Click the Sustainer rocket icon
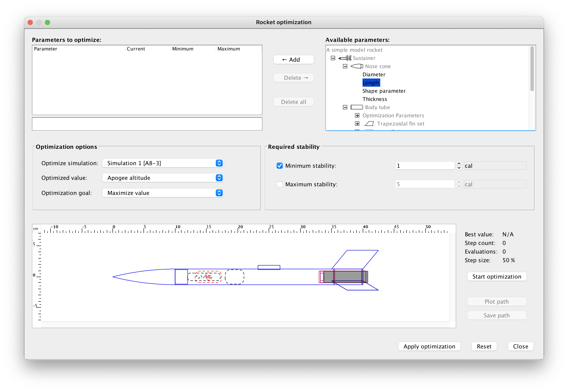This screenshot has height=392, width=568. [x=345, y=58]
